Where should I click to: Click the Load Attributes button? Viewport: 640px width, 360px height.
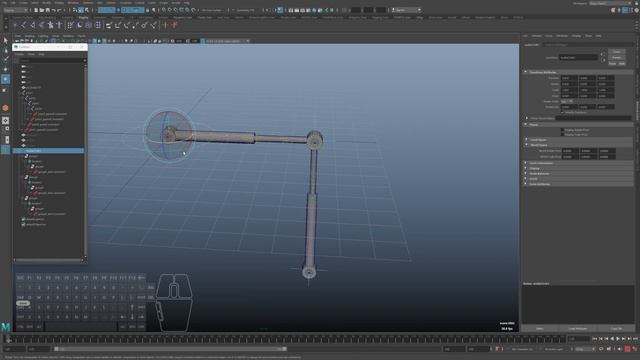578,329
